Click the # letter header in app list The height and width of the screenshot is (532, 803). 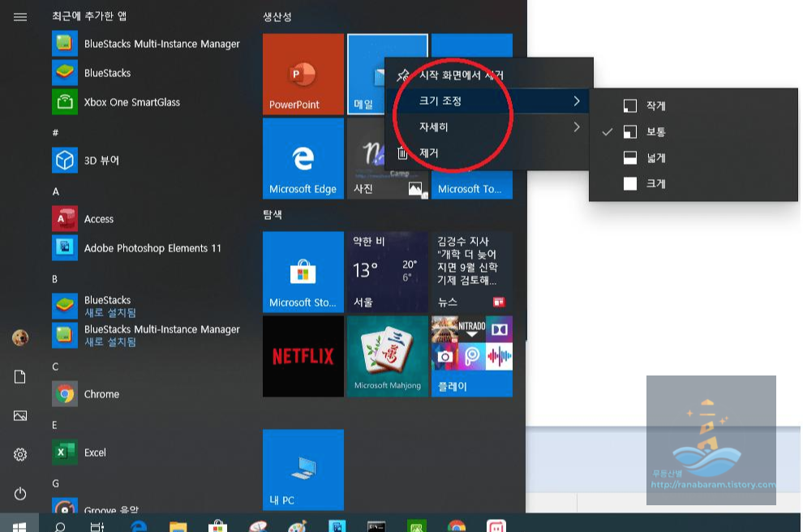pyautogui.click(x=55, y=133)
